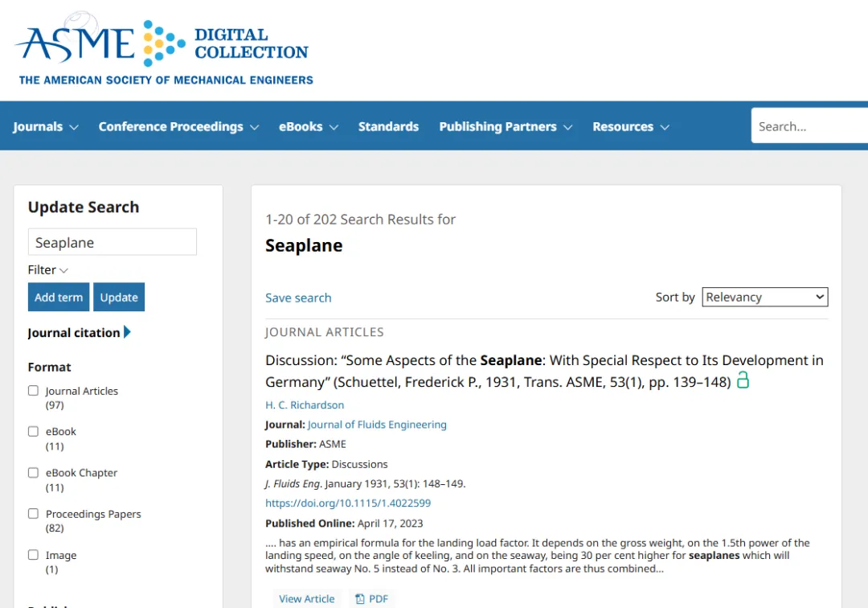Open the eBooks navigation dropdown

(309, 127)
